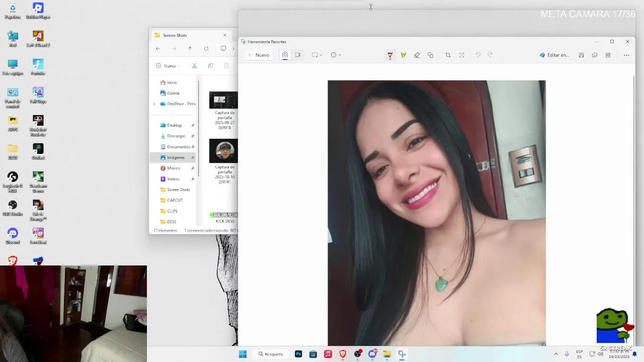
Task: Go up one folder level in File Explorer
Action: [x=190, y=48]
